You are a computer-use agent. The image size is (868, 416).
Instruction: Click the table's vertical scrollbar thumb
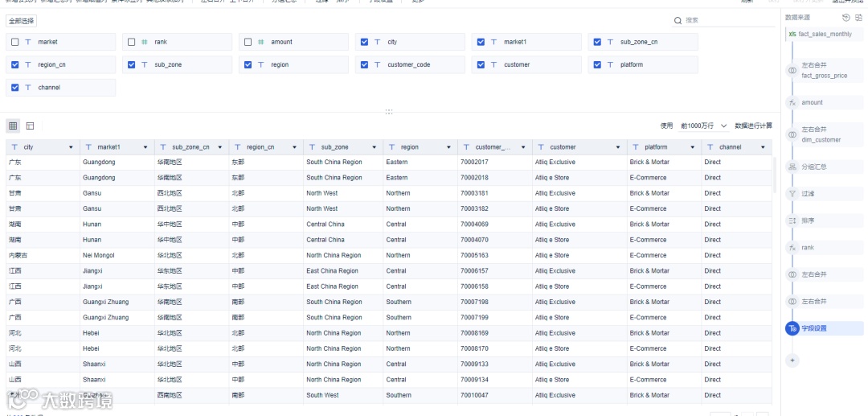coord(775,175)
